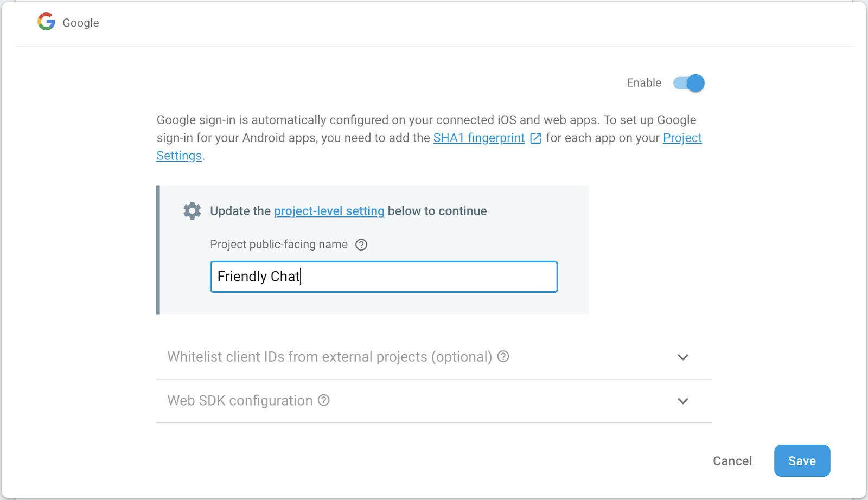Viewport: 868px width, 500px height.
Task: Open the SHA1 fingerprint link
Action: pos(478,138)
